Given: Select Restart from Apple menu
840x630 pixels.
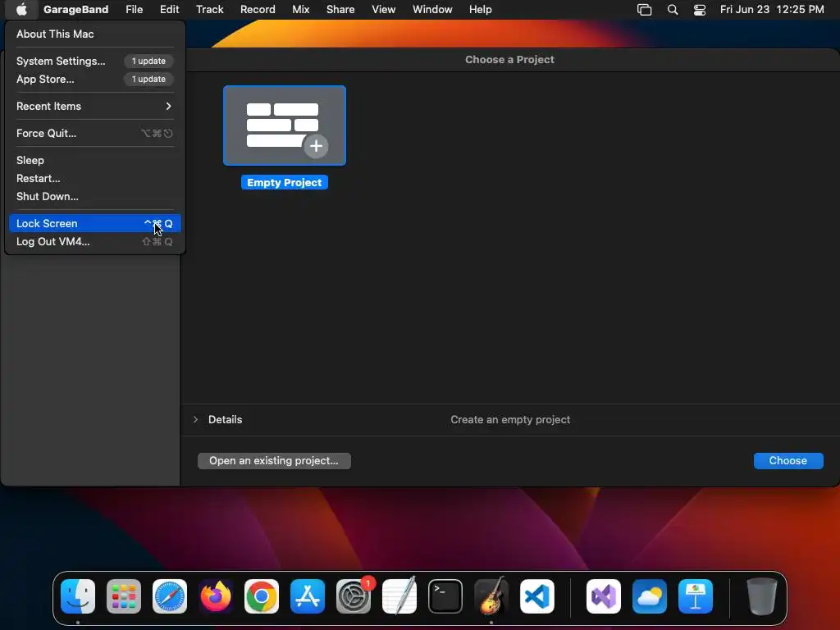Looking at the screenshot, I should coord(95,178).
